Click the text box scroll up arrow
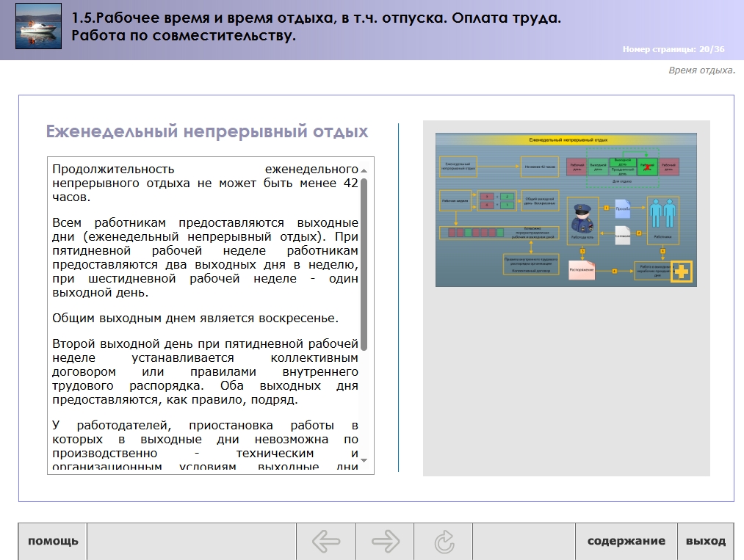Image resolution: width=744 pixels, height=560 pixels. point(364,170)
